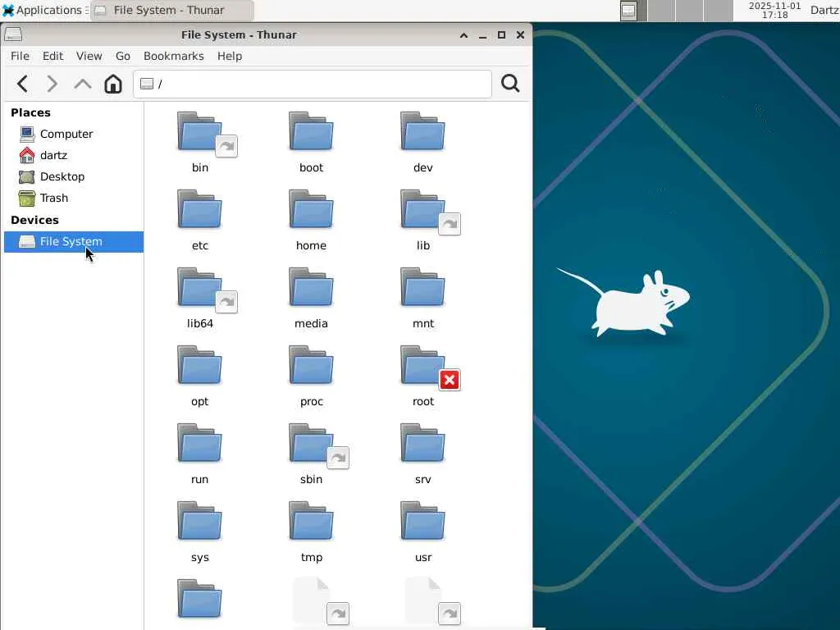Select the dev folder icon

tap(422, 132)
